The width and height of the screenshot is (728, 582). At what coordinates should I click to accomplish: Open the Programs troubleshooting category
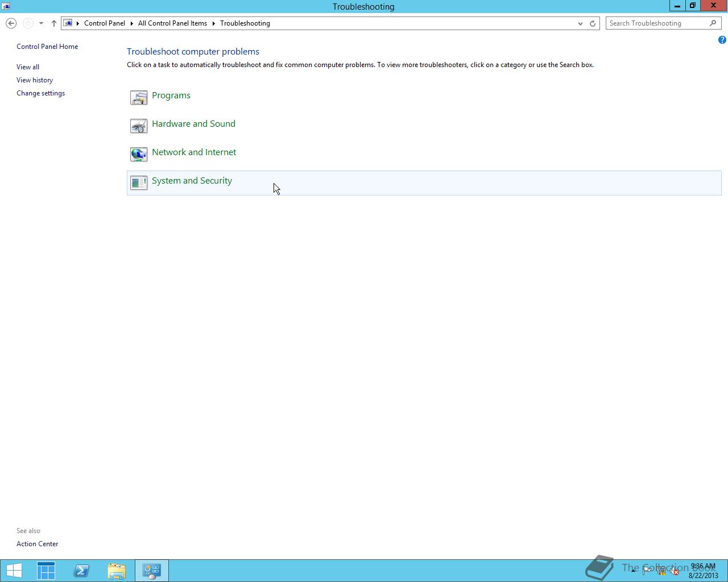pyautogui.click(x=171, y=95)
